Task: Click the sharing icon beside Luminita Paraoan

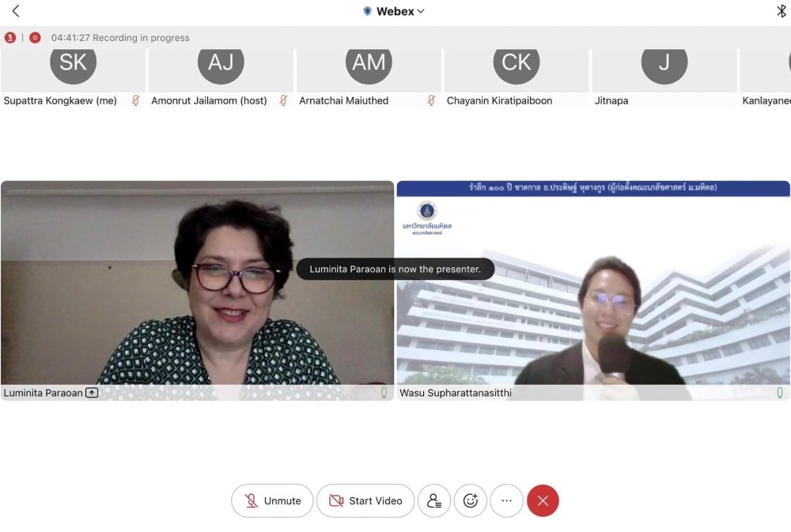Action: (92, 393)
